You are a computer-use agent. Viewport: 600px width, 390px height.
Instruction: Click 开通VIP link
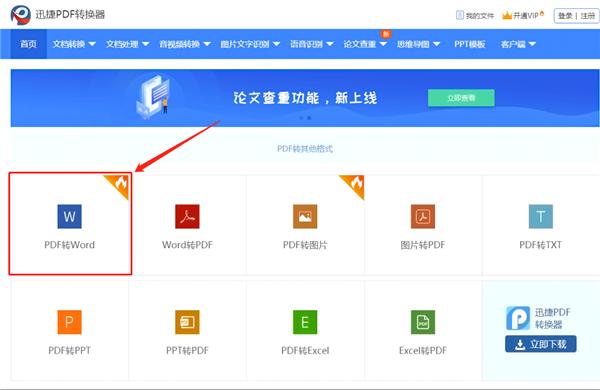coord(526,15)
